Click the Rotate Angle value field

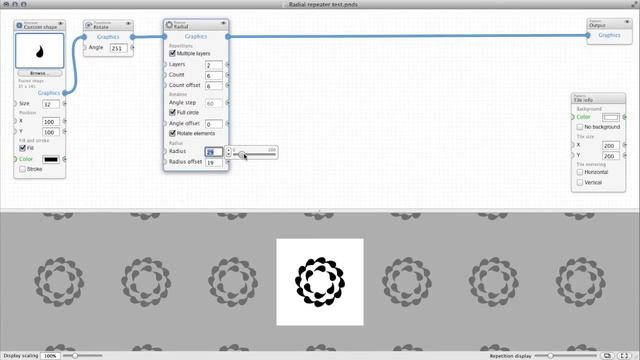pos(118,48)
